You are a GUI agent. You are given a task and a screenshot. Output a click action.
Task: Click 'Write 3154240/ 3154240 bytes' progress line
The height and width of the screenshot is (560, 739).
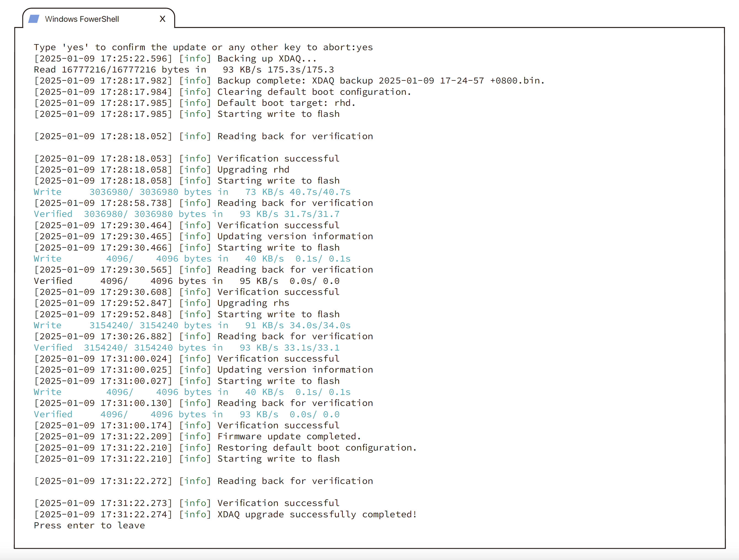coord(192,325)
